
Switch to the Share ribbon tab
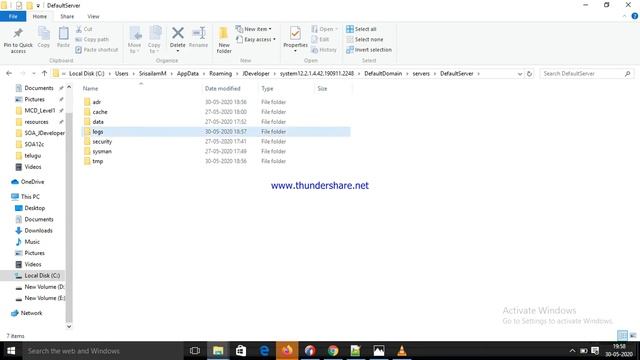tap(67, 16)
